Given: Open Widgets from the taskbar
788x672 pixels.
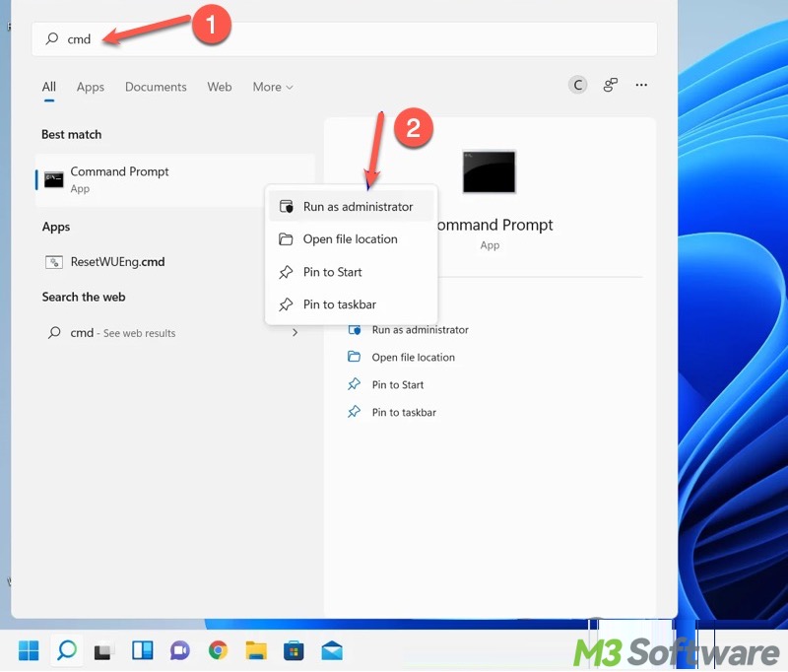Looking at the screenshot, I should (143, 650).
